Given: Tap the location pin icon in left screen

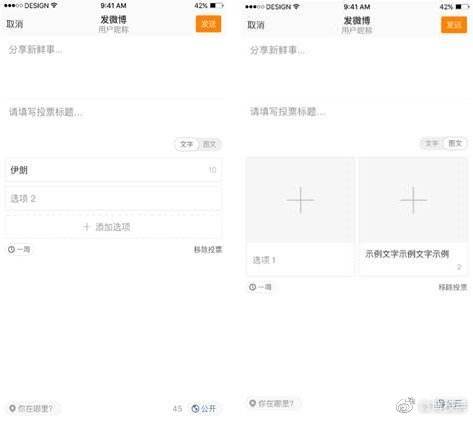Looking at the screenshot, I should click(12, 408).
